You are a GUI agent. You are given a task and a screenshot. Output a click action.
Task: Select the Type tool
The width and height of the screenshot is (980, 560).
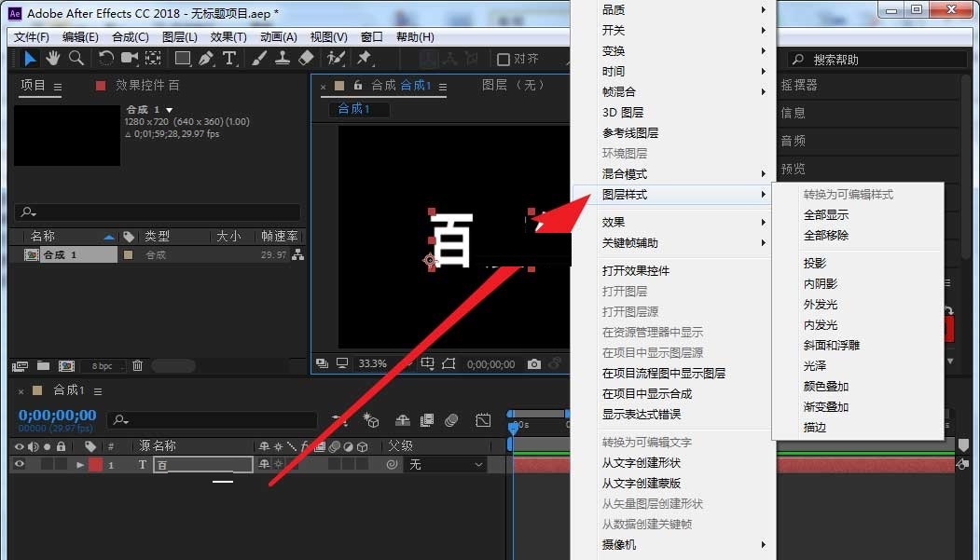228,58
